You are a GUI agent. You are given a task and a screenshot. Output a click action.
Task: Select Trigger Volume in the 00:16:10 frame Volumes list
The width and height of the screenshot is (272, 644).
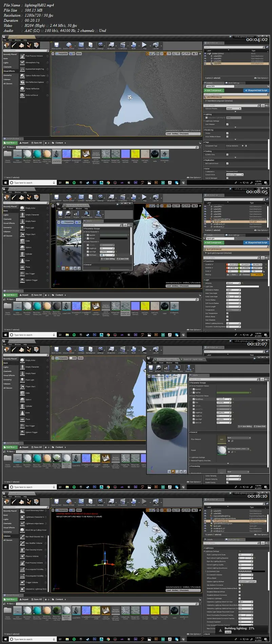(34, 582)
